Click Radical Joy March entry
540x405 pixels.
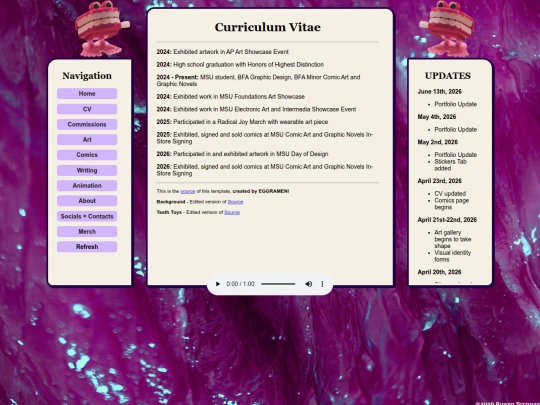242,122
